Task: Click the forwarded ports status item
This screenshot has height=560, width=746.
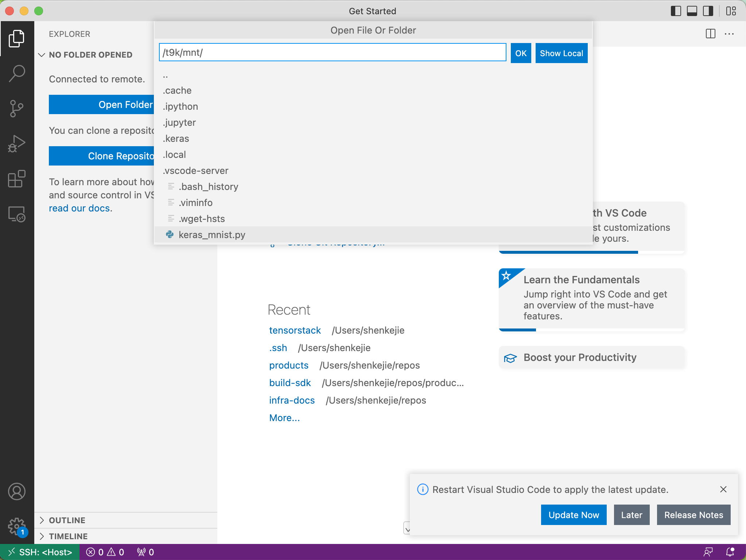Action: click(145, 552)
